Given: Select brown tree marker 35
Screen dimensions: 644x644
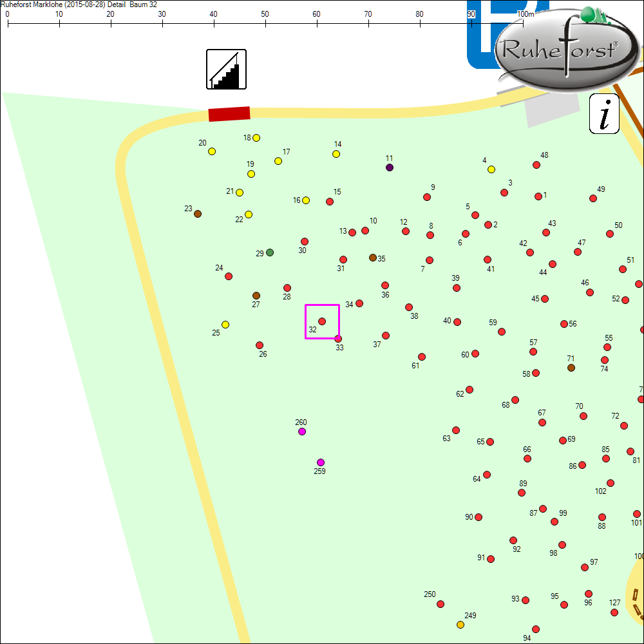Looking at the screenshot, I should point(373,258).
